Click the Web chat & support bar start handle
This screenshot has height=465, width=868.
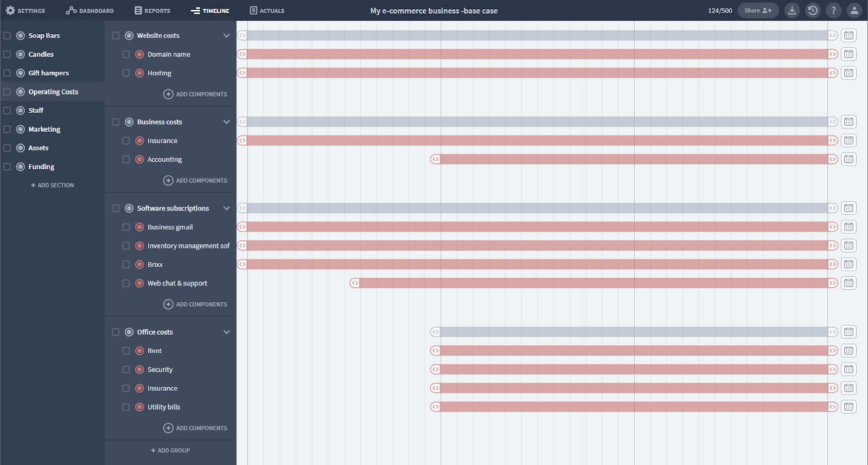pos(354,283)
